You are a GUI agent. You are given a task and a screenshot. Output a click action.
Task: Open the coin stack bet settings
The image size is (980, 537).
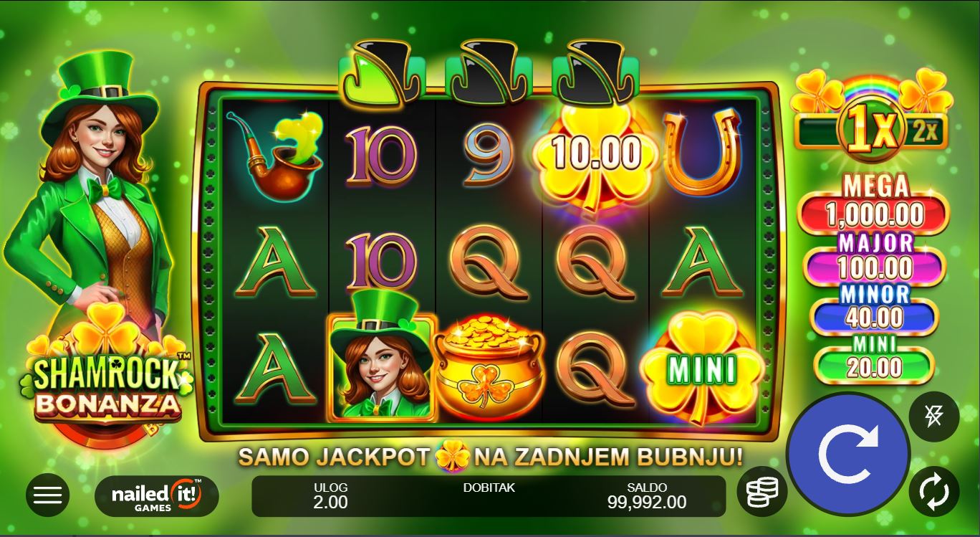762,492
